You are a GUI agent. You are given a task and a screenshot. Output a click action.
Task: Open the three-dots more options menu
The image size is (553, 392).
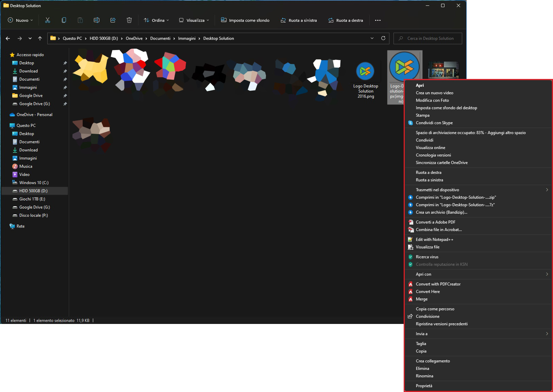378,20
